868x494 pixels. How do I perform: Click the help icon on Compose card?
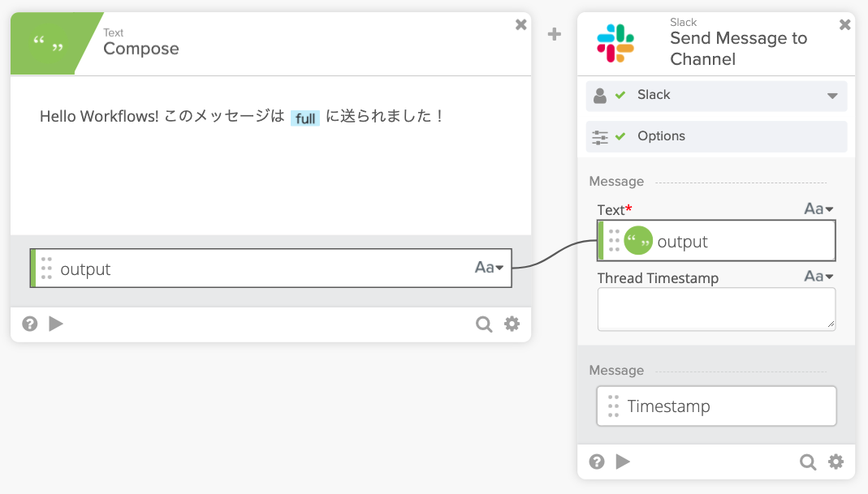point(30,324)
